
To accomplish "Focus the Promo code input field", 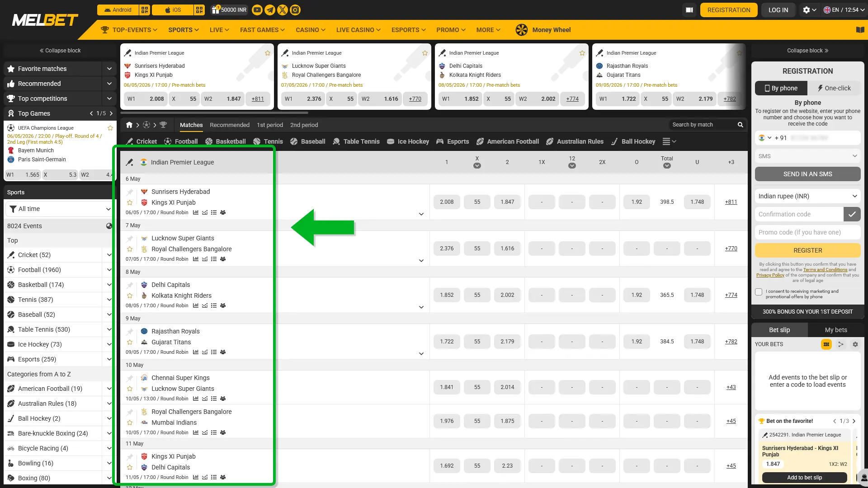I will (x=807, y=232).
